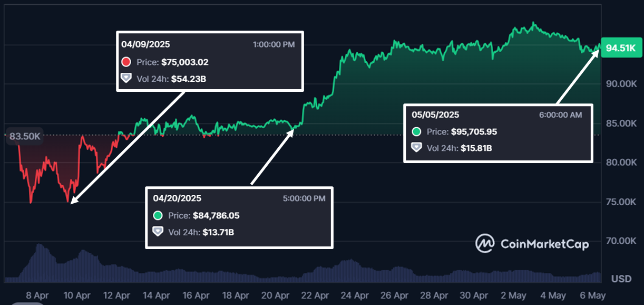Click the 90.00K y-axis label
The height and width of the screenshot is (305, 644).
click(x=621, y=84)
